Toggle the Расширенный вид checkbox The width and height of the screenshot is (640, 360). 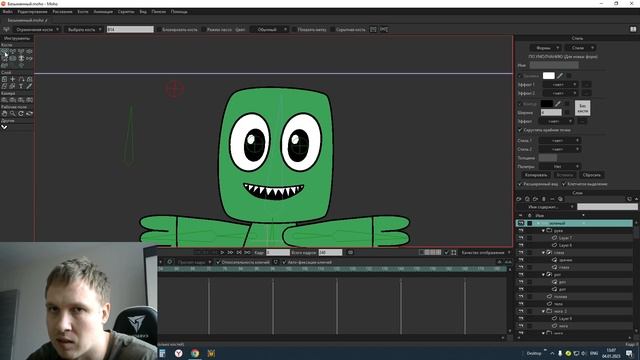pyautogui.click(x=520, y=184)
